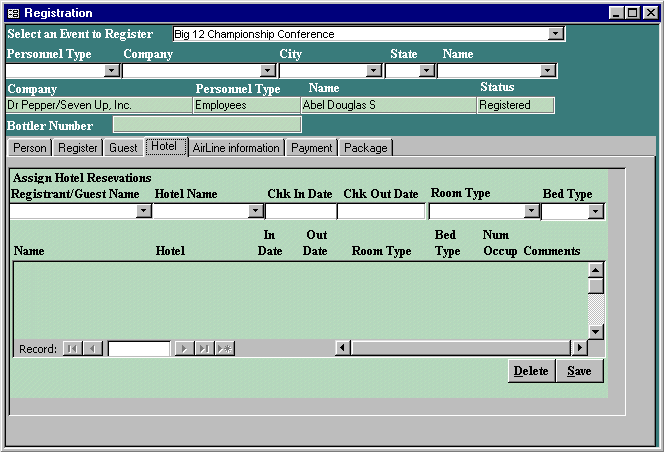This screenshot has width=664, height=452.
Task: Open the Hotel Name dropdown
Action: (255, 211)
